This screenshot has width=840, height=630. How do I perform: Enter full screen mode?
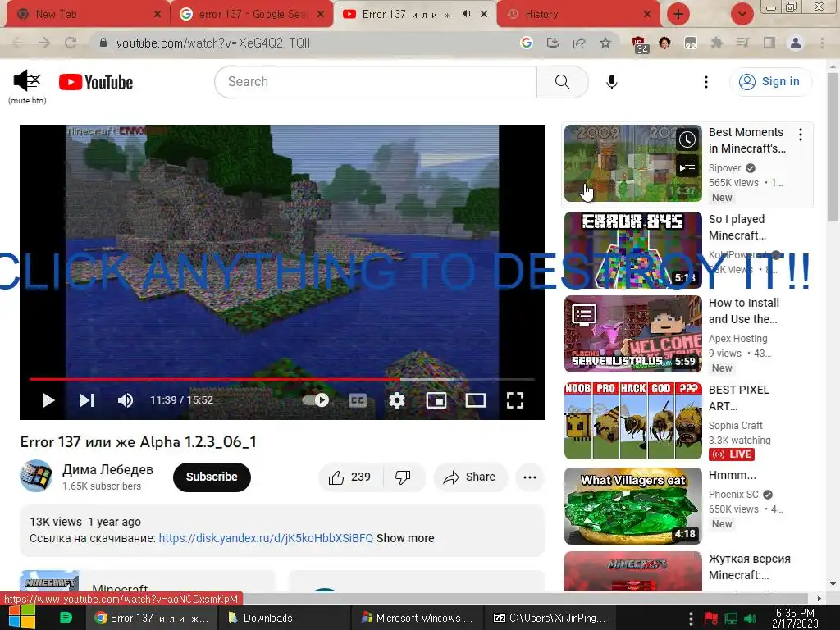tap(515, 400)
